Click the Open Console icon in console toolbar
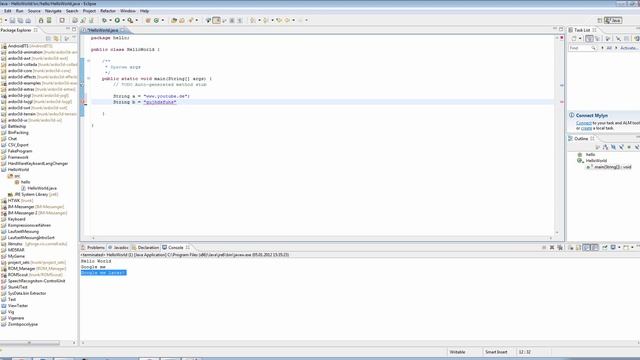 pos(625,247)
